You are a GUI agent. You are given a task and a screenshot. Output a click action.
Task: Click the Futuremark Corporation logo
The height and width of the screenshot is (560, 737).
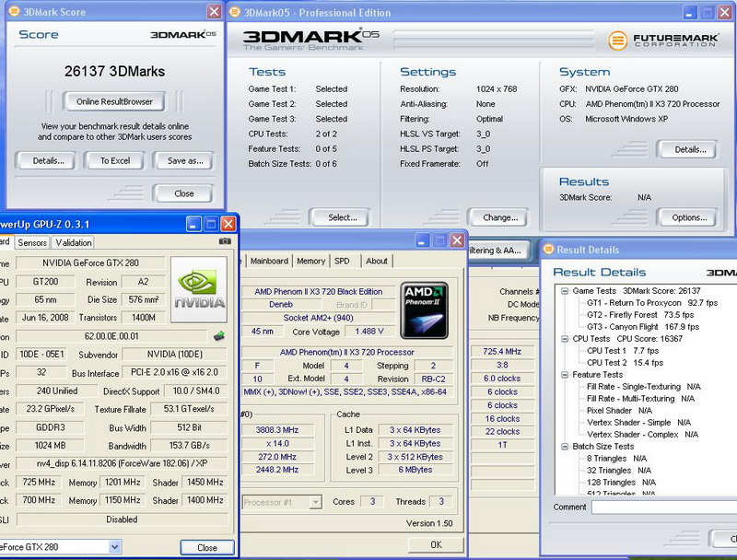pos(663,41)
